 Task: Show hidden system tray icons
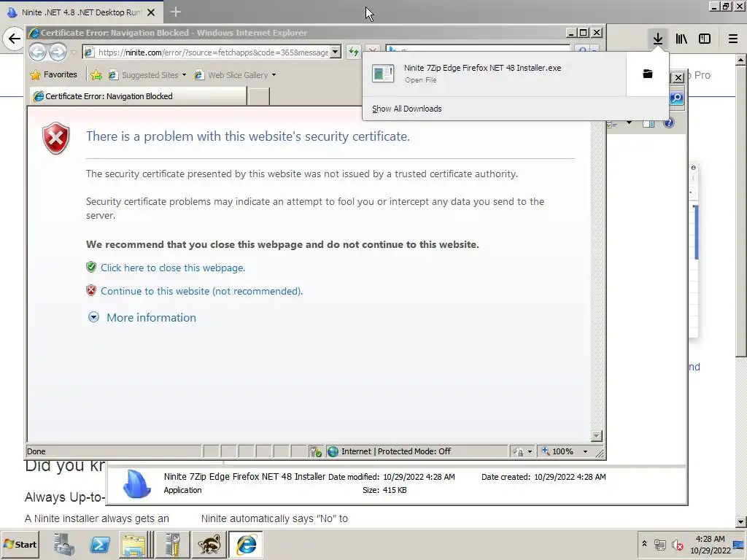coord(644,544)
